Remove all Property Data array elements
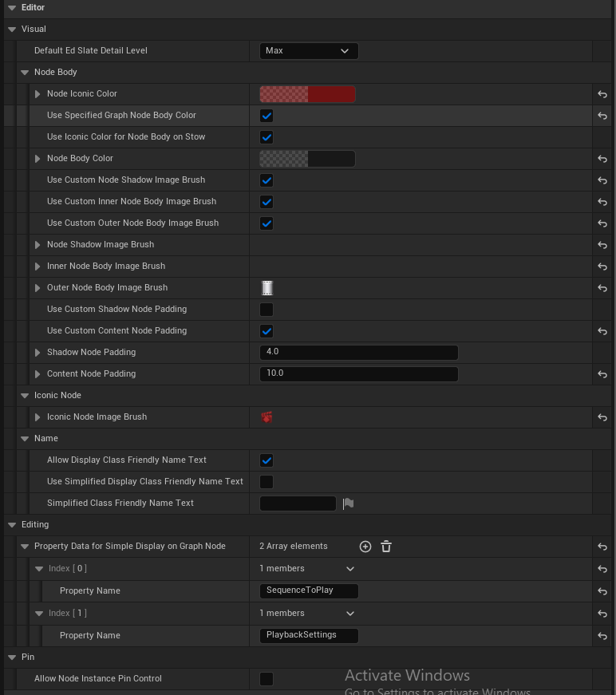Screen dimensions: 616x695 click(386, 547)
